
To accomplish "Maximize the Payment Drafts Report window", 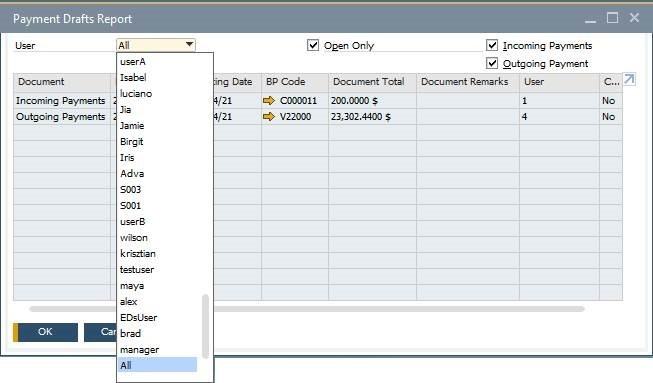I will (x=612, y=18).
